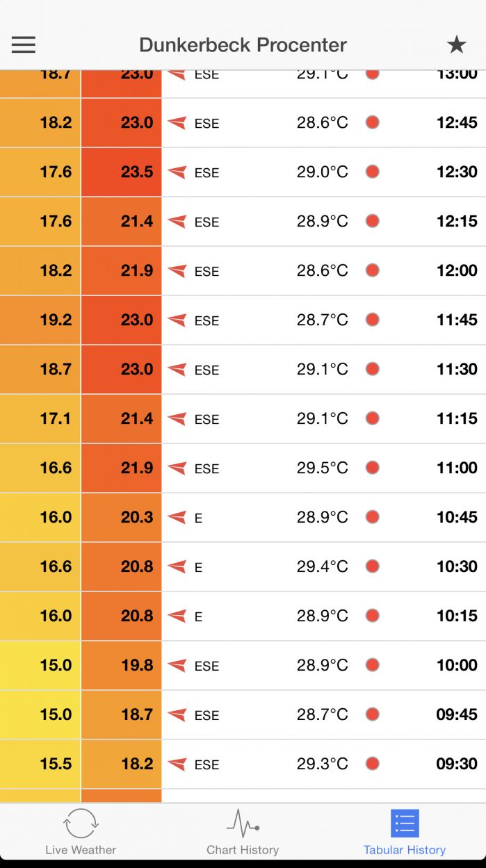Switch to the Live Weather tab
Image resolution: width=486 pixels, height=868 pixels.
tap(81, 849)
